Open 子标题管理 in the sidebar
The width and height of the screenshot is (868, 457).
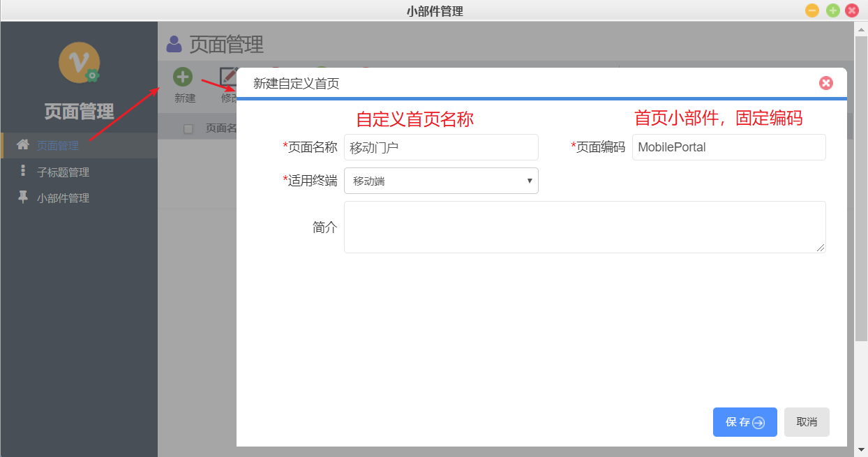(x=63, y=172)
